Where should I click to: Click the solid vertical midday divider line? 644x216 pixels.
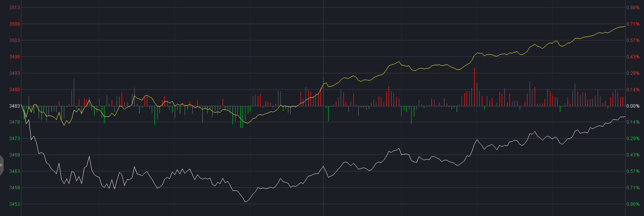(x=324, y=57)
